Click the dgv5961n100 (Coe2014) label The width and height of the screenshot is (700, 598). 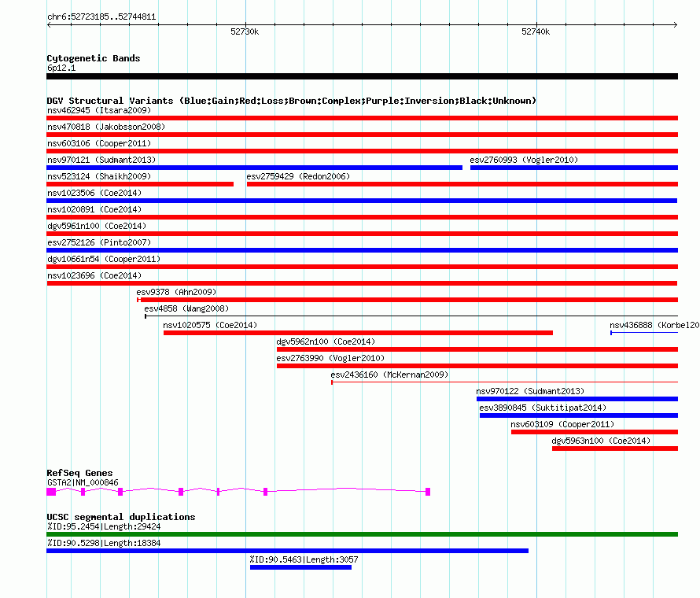tap(97, 226)
